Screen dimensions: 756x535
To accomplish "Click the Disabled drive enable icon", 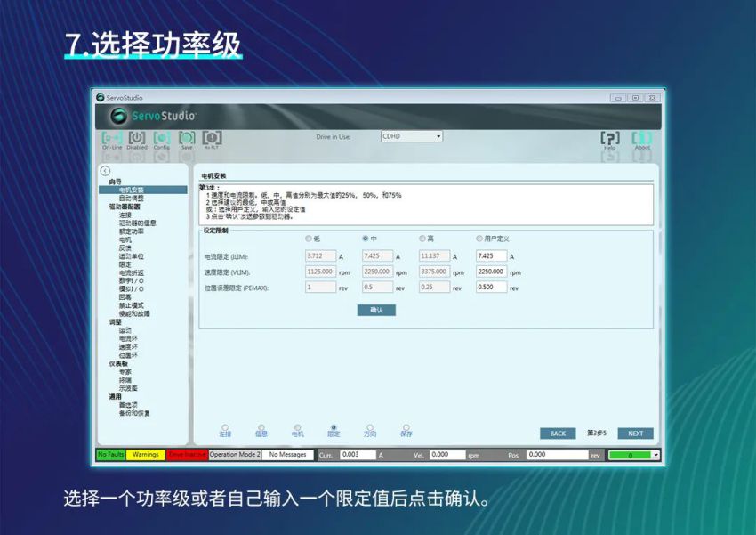I will [x=137, y=139].
